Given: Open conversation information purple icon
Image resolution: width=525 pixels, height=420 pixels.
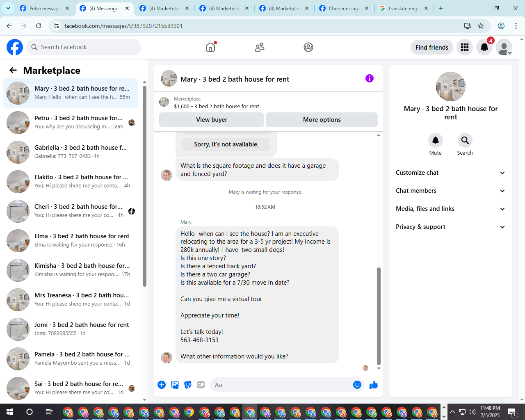Looking at the screenshot, I should coord(370,78).
